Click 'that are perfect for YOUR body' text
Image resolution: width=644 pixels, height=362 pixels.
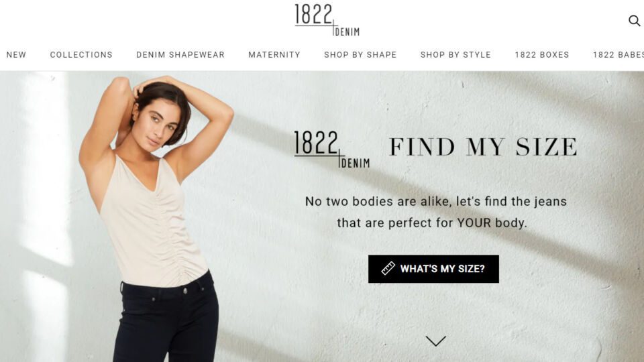(x=431, y=223)
